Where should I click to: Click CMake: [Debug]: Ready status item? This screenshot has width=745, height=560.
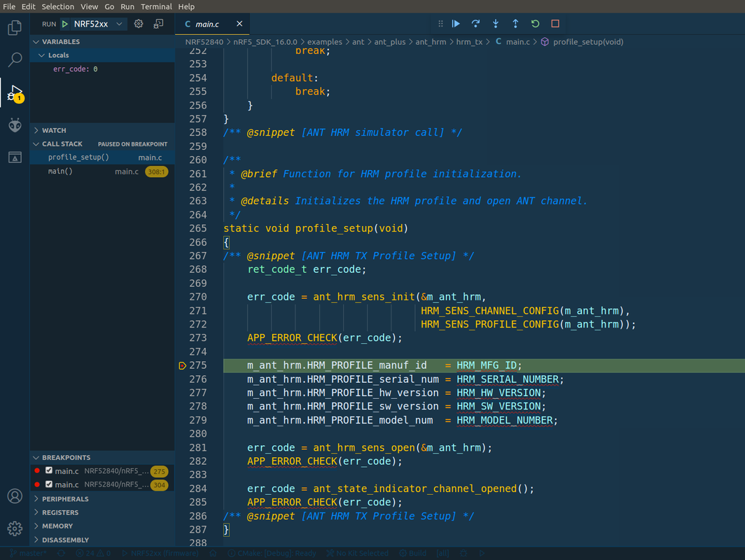[272, 554]
